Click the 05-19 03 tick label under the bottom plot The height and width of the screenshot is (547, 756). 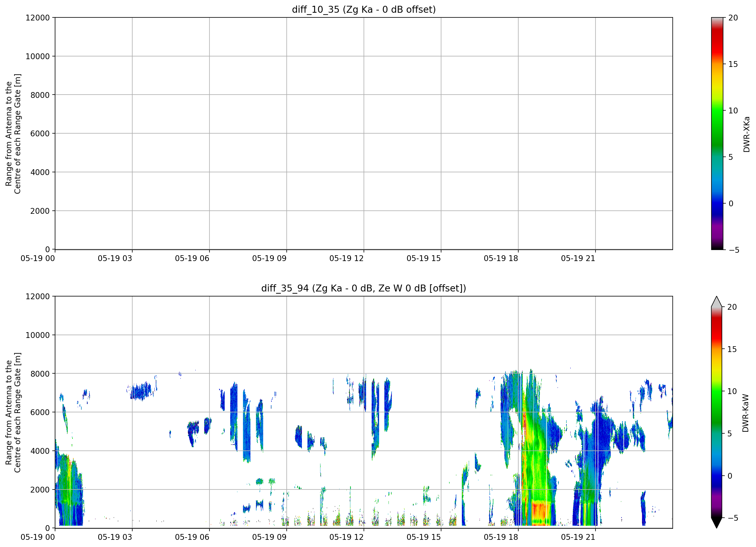115,537
